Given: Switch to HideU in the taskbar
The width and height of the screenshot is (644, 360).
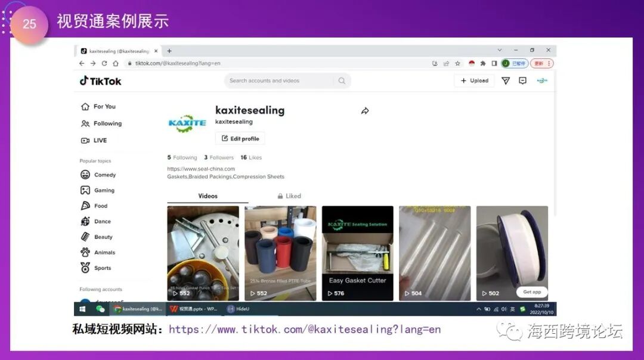Looking at the screenshot, I should pos(239,309).
